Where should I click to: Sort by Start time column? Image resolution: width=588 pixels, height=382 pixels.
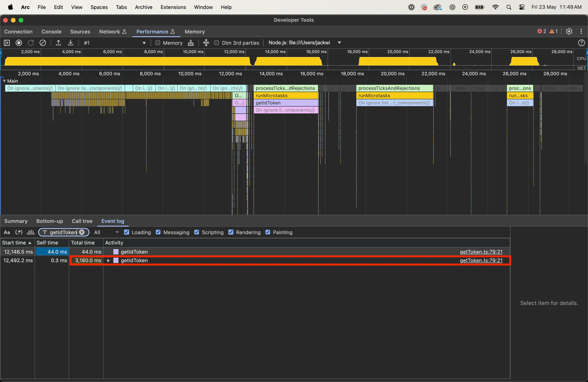pos(17,243)
